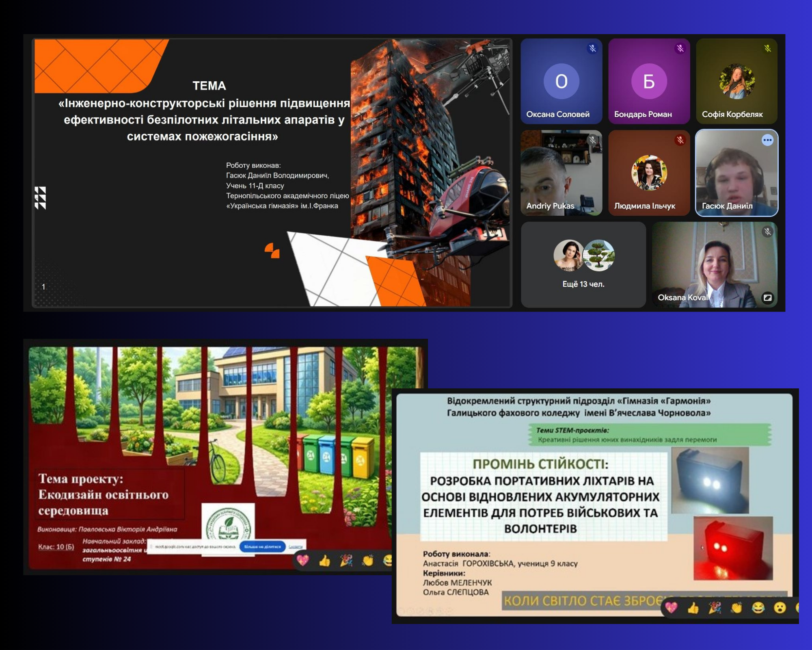Send a clapping hands reaction on the flashlight slide
812x650 pixels.
736,608
